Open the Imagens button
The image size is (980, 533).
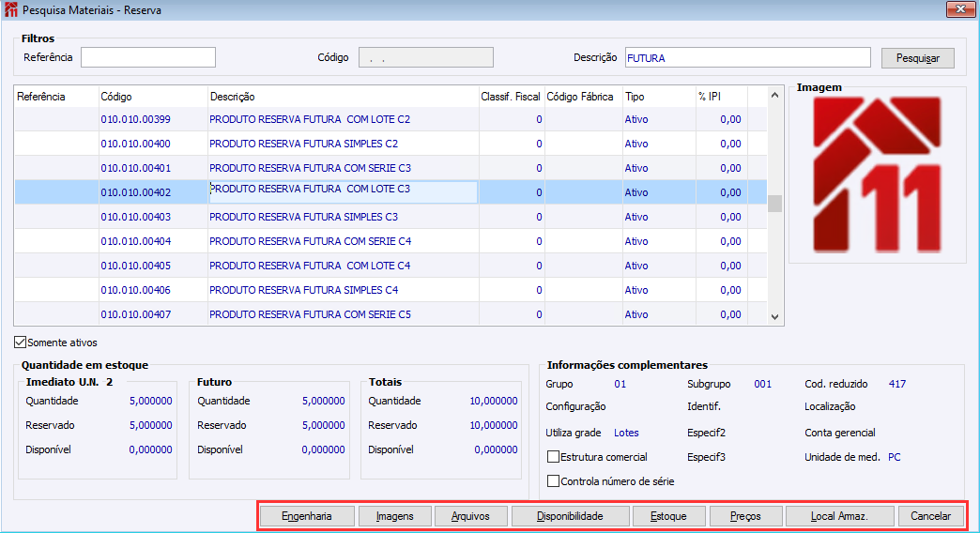click(x=394, y=516)
